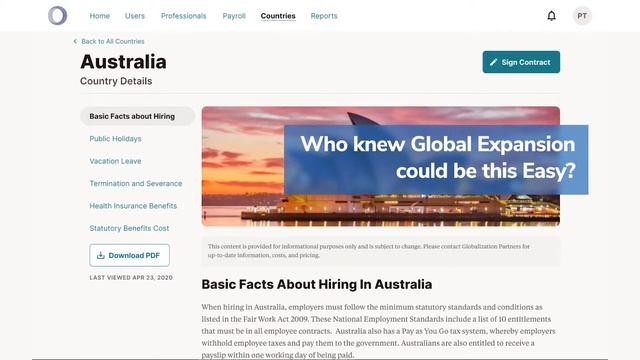Screen dimensions: 640x360
Task: Open Statutory Benefits Cost section
Action: pyautogui.click(x=129, y=229)
